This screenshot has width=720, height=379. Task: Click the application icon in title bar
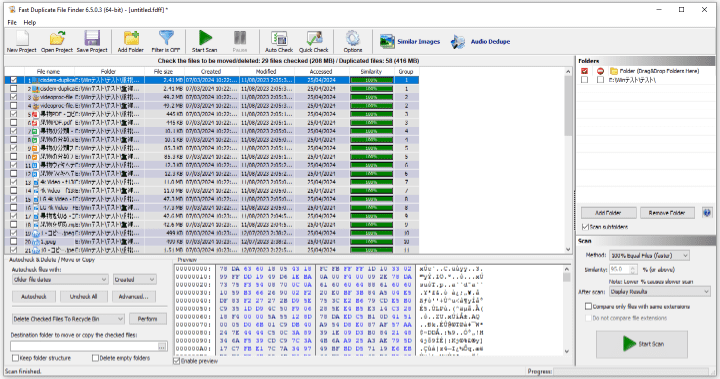coord(11,10)
